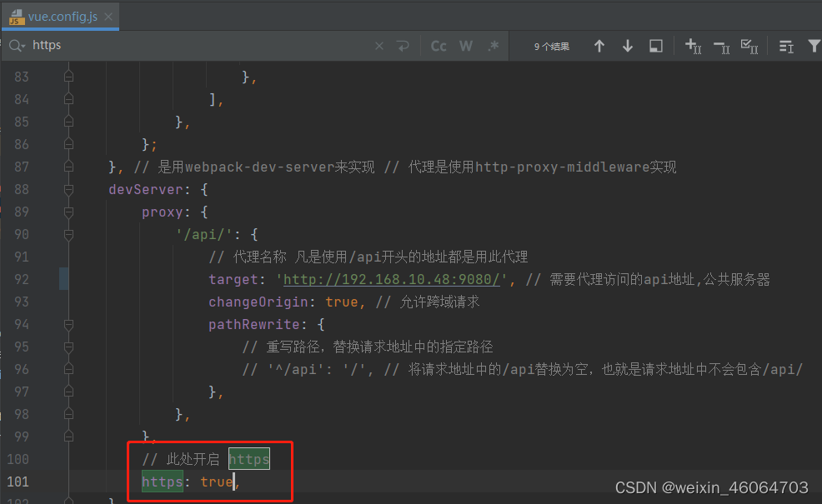Jump to the next search match
Viewport: 822px width, 504px height.
627,46
